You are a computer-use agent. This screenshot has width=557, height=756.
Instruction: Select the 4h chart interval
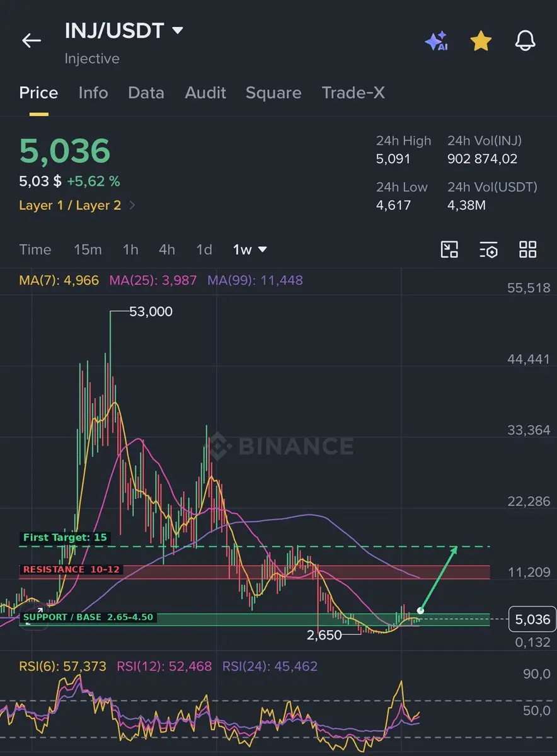(167, 249)
